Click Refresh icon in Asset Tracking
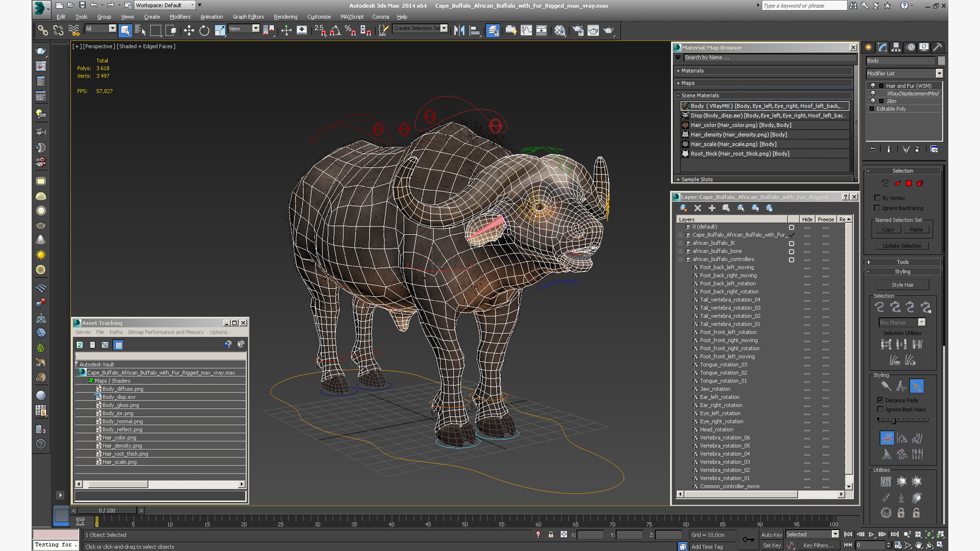 tap(80, 345)
